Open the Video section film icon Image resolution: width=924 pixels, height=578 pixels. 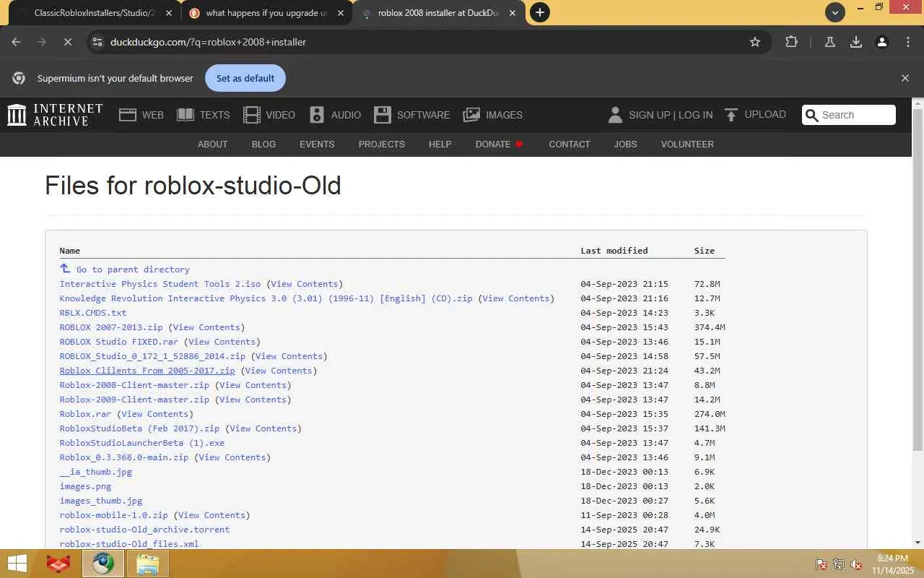tap(251, 115)
